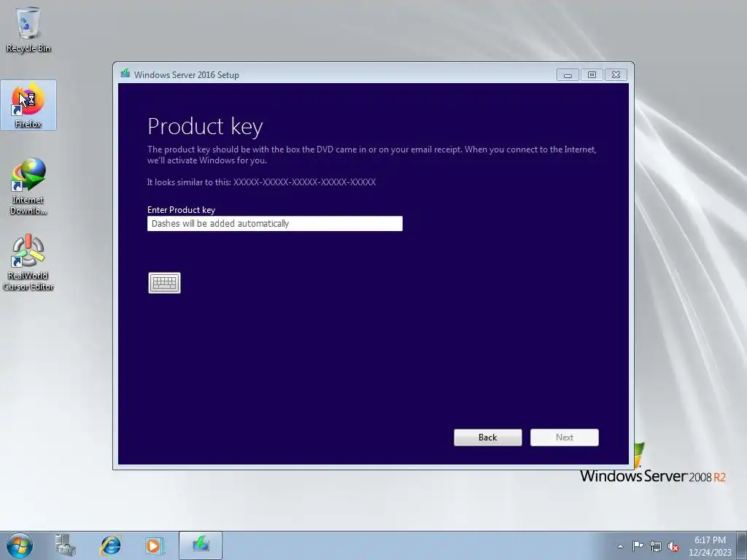
Task: Click the XXXXX-XXXXX sample key text
Action: point(304,182)
